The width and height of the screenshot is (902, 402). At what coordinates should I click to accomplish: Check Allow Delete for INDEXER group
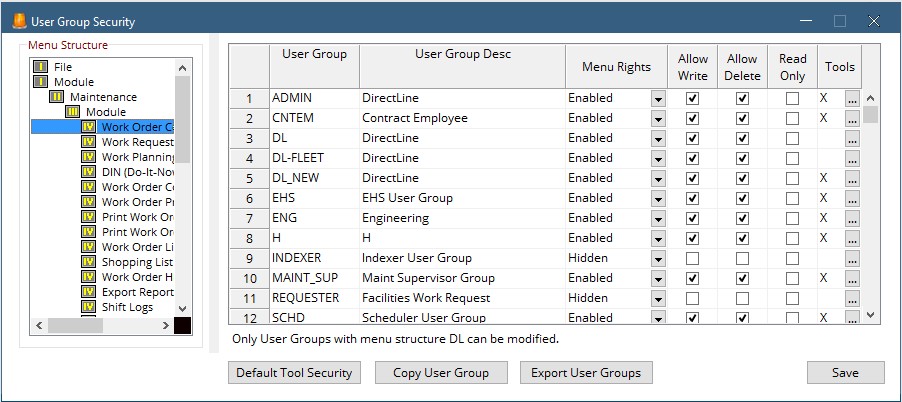click(742, 258)
